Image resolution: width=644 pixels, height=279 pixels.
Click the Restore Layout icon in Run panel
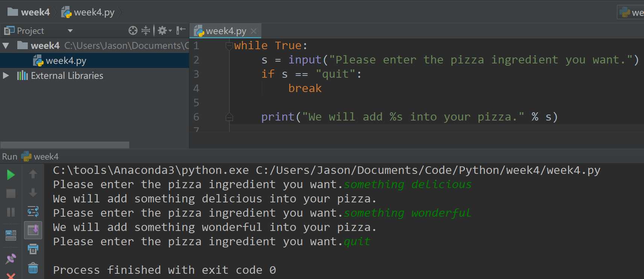[x=11, y=235]
